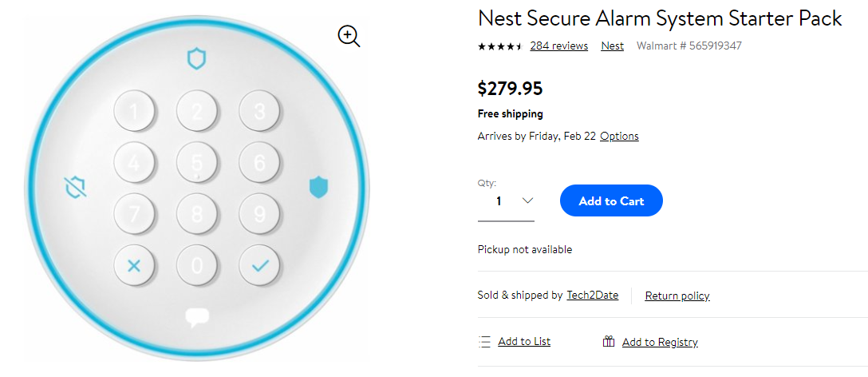Click the Add to Registry gift icon

pyautogui.click(x=609, y=342)
